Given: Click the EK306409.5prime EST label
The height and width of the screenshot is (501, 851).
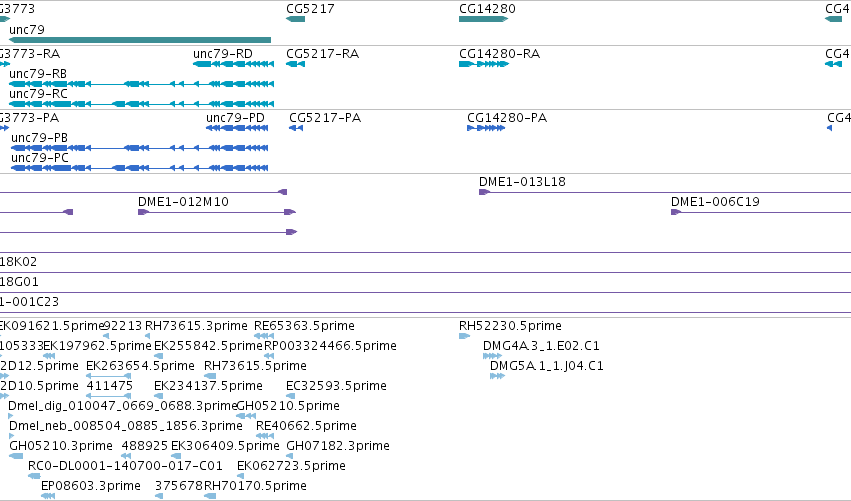Looking at the screenshot, I should point(225,446).
